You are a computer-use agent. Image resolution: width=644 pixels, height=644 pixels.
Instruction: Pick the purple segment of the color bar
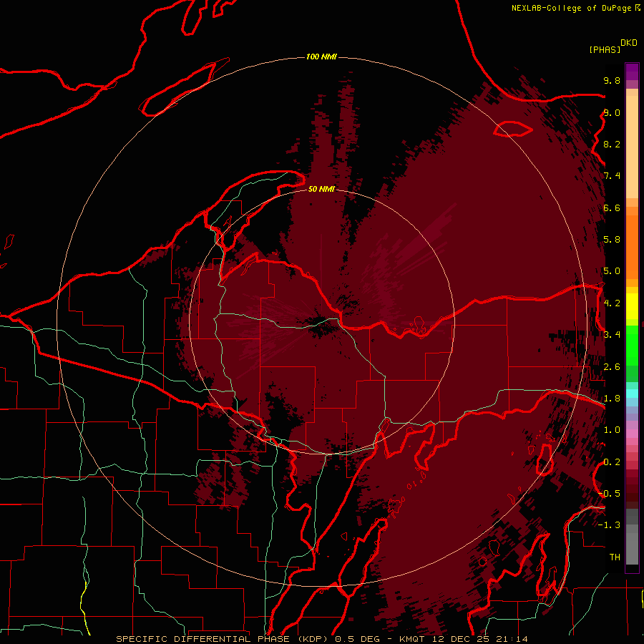click(x=632, y=72)
